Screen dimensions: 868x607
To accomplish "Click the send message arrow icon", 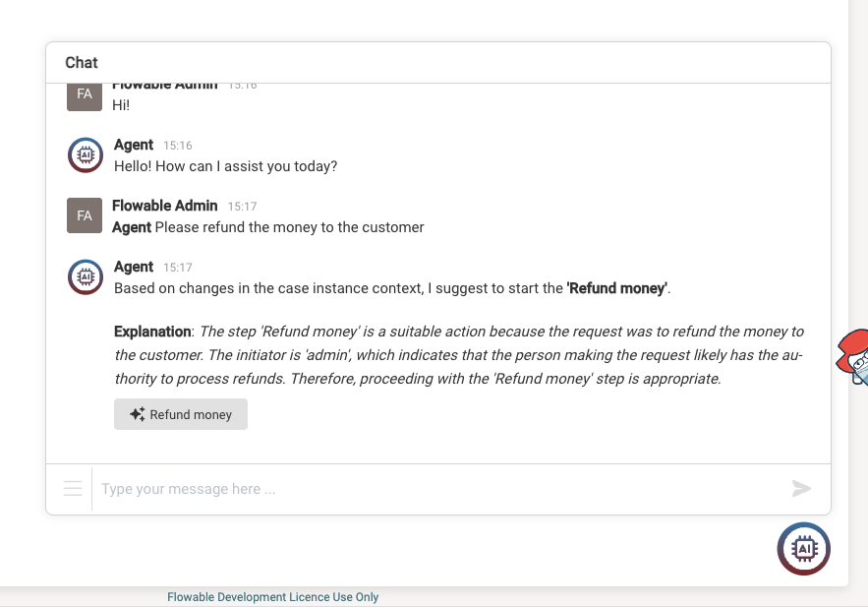I will tap(802, 488).
